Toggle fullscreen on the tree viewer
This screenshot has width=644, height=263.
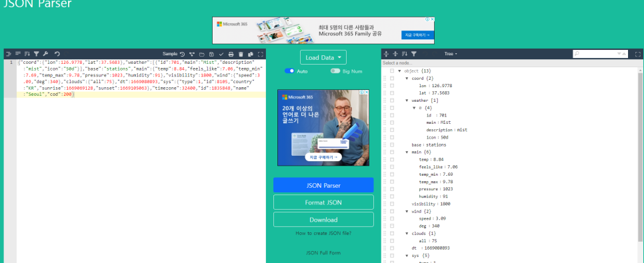(x=638, y=54)
